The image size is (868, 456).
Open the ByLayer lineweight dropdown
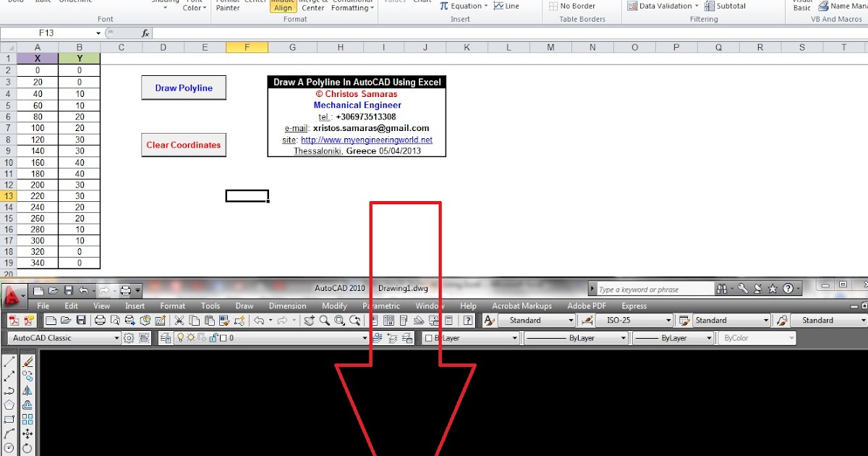pos(709,338)
